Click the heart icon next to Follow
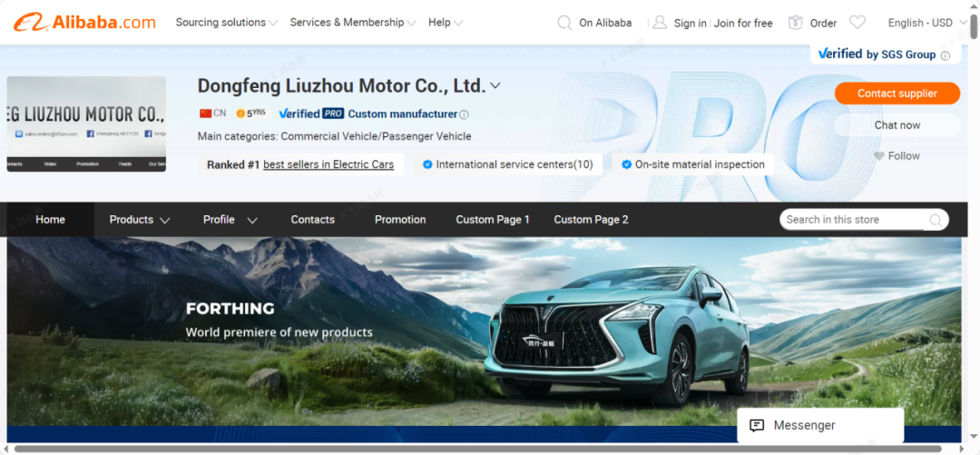This screenshot has height=455, width=980. [x=878, y=156]
